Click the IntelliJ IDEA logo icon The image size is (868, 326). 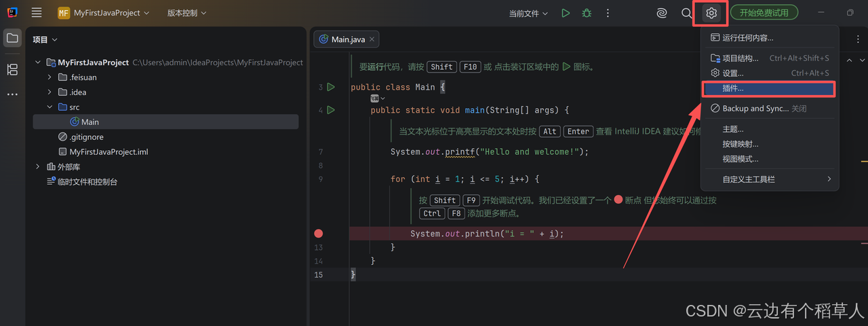pos(12,13)
